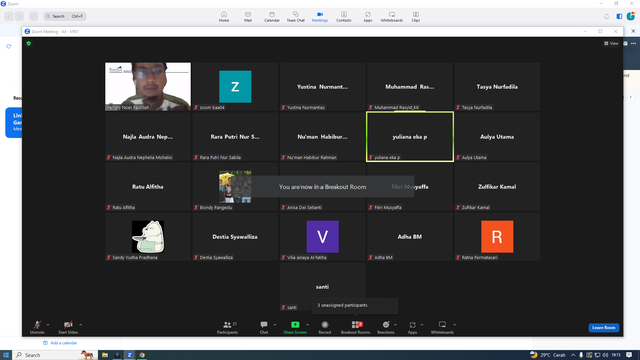Click refresh icon in Meetings sidebar
Image resolution: width=640 pixels, height=360 pixels.
[x=9, y=47]
